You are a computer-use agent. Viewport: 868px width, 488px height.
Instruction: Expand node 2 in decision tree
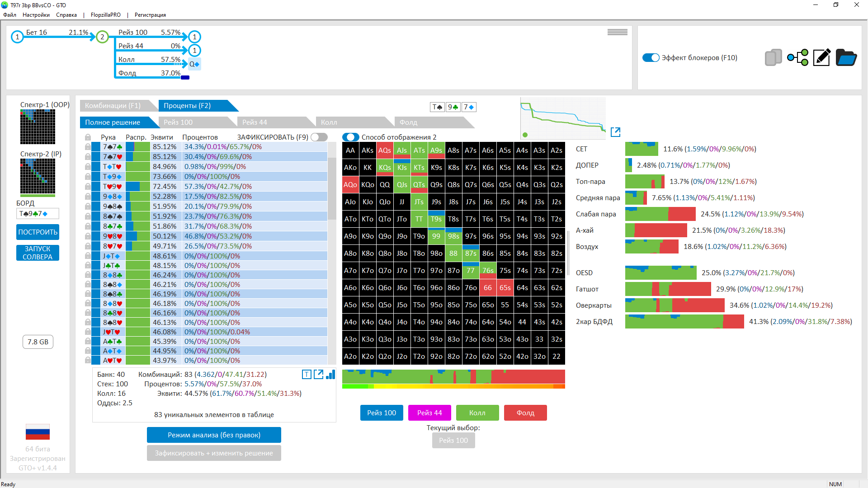103,37
